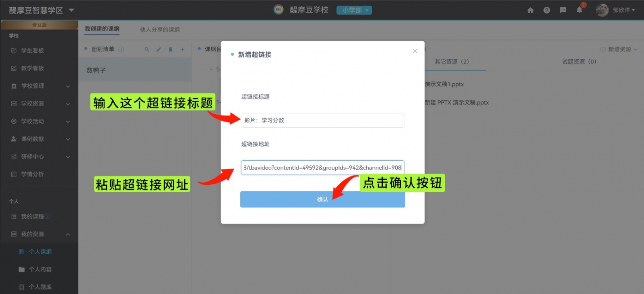Open the notifications bell icon

click(579, 10)
